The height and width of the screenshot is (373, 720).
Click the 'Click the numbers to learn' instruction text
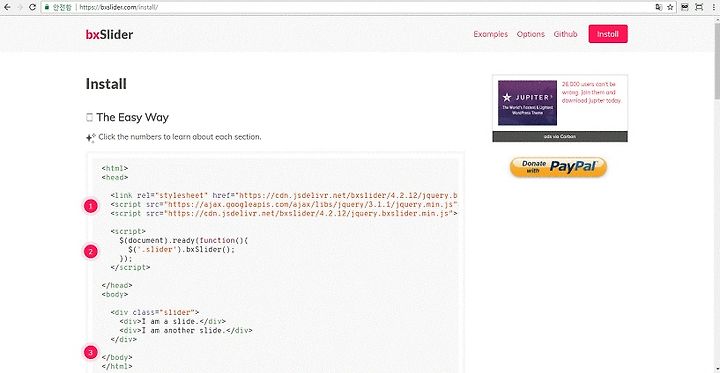coord(180,137)
